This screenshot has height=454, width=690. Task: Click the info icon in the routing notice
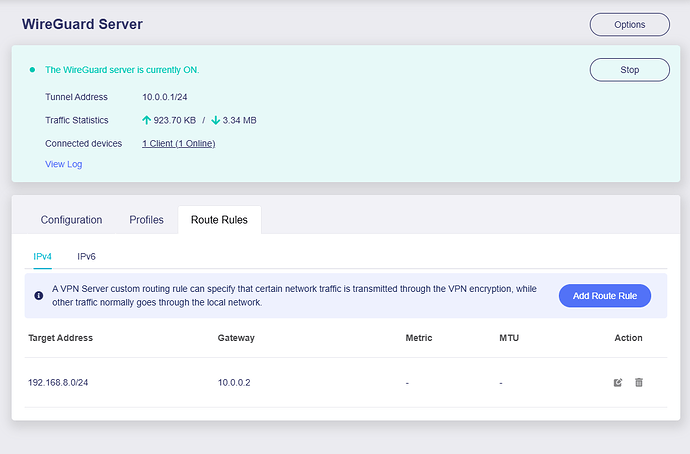pyautogui.click(x=38, y=296)
